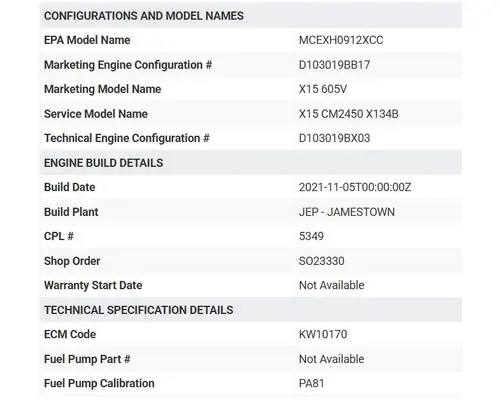Click the value 'X15 605V'

323,89
